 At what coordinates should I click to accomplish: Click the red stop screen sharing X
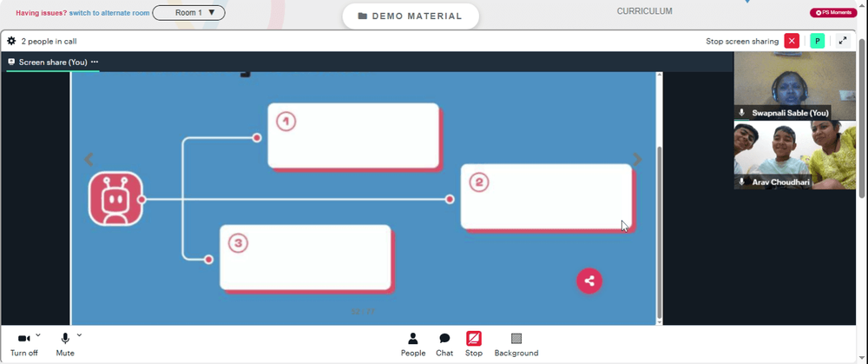[x=792, y=41]
